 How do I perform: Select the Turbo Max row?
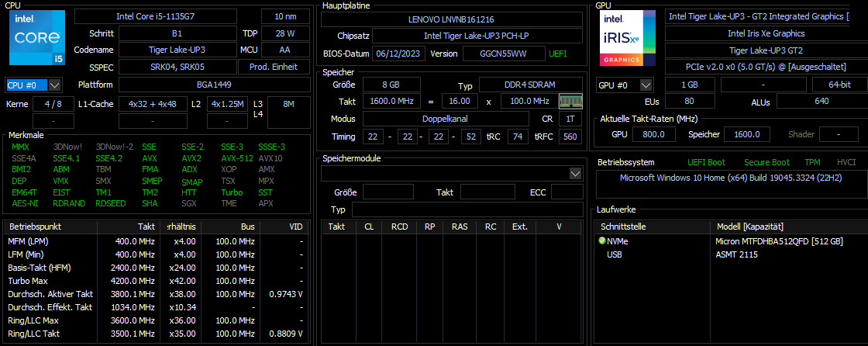click(x=156, y=281)
